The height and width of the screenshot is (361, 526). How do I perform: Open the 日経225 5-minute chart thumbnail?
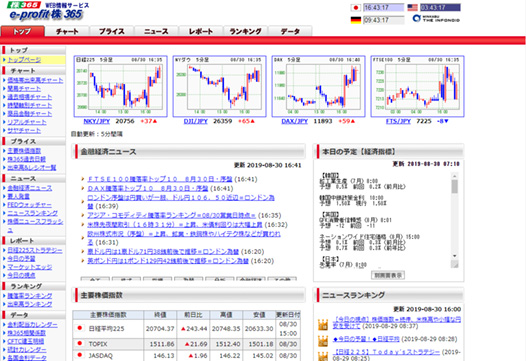point(120,86)
